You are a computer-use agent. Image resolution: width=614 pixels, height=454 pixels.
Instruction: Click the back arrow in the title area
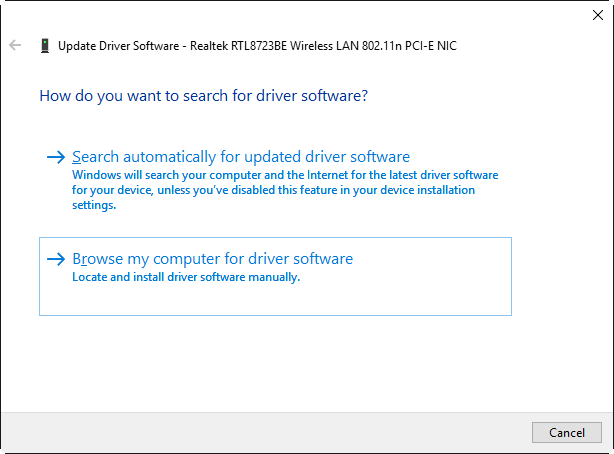(x=15, y=46)
